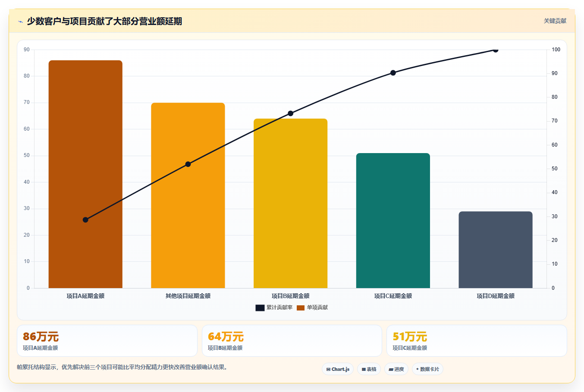The image size is (584, 392).
Task: Click the axis label 项目A延期金额
Action: (x=85, y=296)
